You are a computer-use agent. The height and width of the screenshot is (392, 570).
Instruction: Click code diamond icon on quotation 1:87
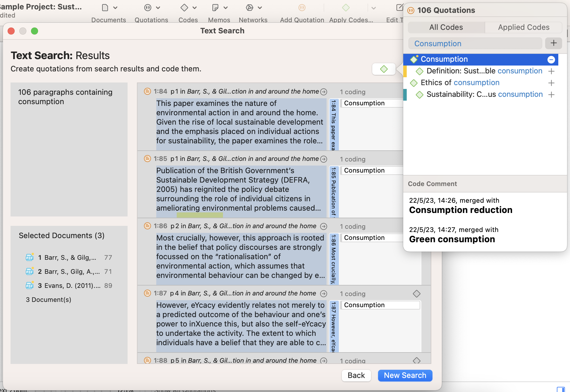(416, 293)
